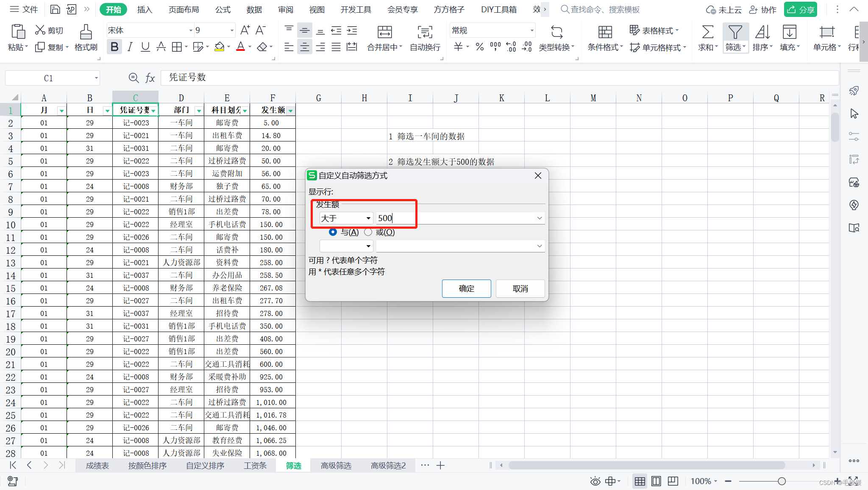Click the Filter (筛选) funnel icon

[x=735, y=32]
